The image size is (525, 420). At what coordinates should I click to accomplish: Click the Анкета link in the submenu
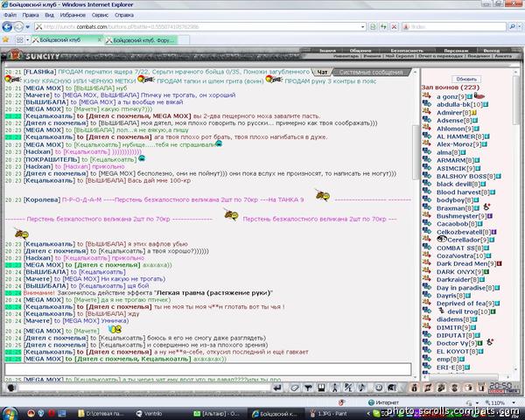pos(503,56)
